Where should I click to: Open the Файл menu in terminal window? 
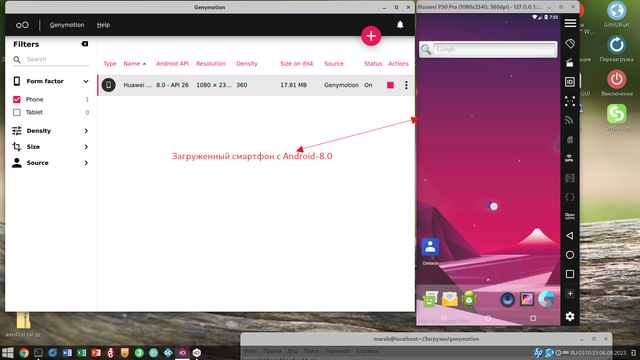pyautogui.click(x=250, y=351)
